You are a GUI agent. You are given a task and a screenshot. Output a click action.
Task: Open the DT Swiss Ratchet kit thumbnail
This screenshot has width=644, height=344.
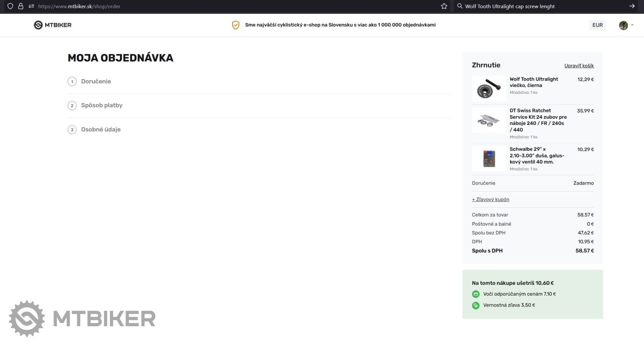pos(489,120)
